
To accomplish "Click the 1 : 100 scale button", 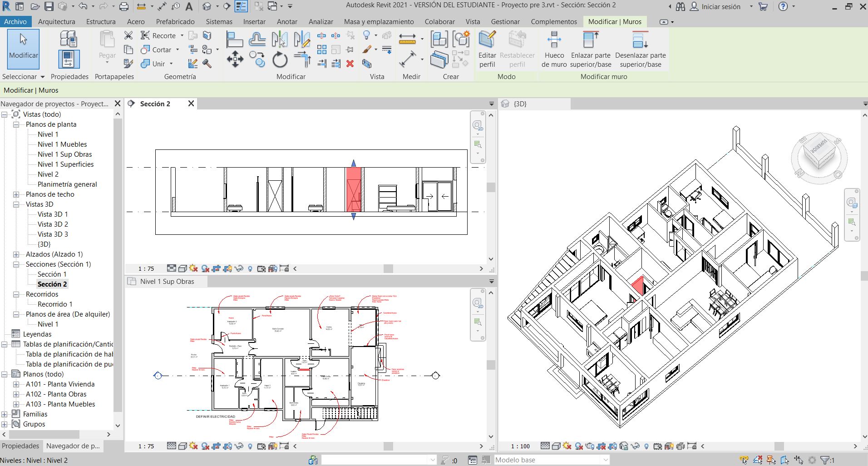I will click(520, 446).
